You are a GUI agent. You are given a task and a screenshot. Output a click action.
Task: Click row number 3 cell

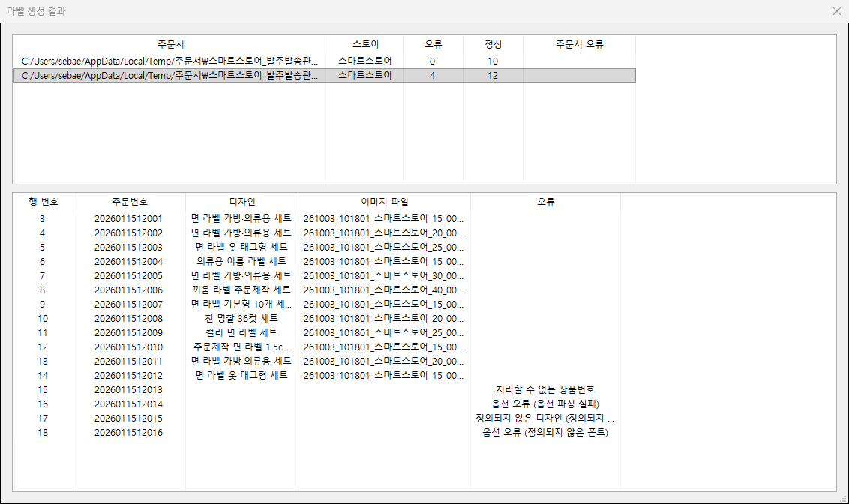point(42,219)
